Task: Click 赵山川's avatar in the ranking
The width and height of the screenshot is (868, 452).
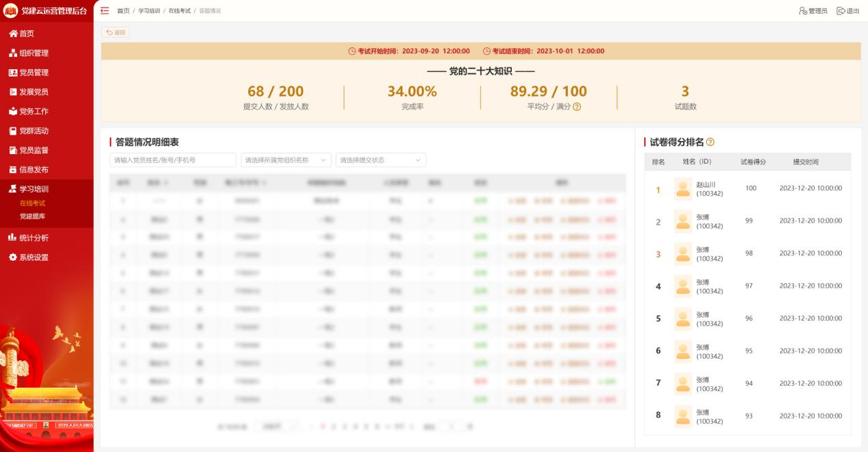Action: (682, 189)
